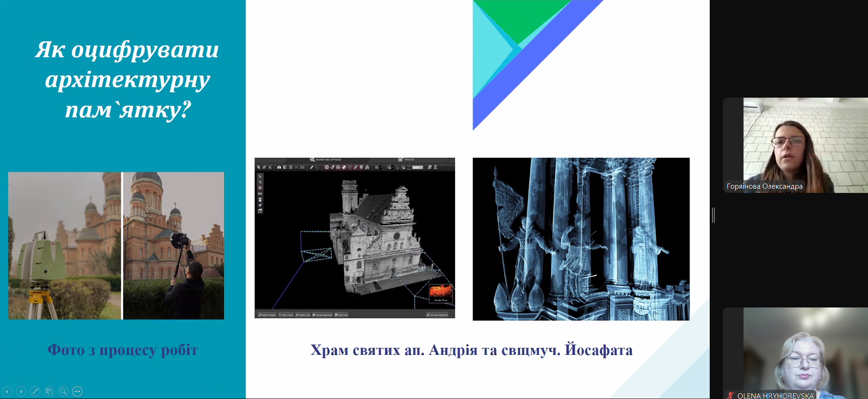Click Join and Optimize button
This screenshot has height=399, width=868.
coord(437,315)
